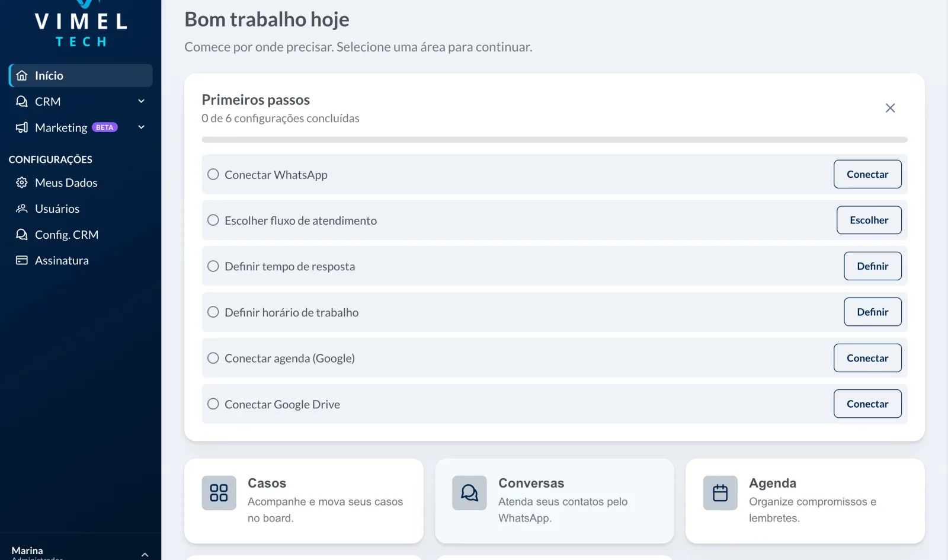
Task: Mark Conectar Google Drive circle
Action: tap(213, 404)
